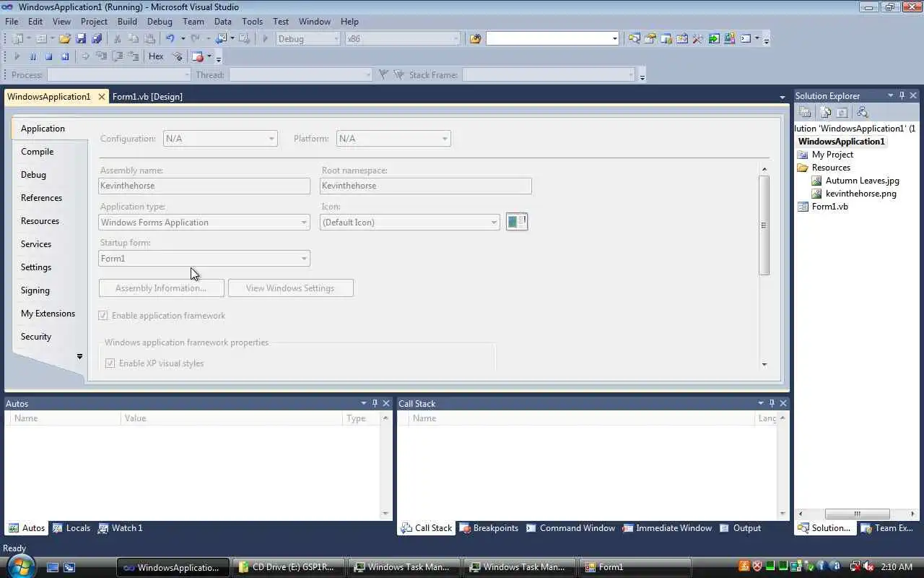Toggle Enable application framework checkbox
Image resolution: width=924 pixels, height=578 pixels.
[x=103, y=316]
